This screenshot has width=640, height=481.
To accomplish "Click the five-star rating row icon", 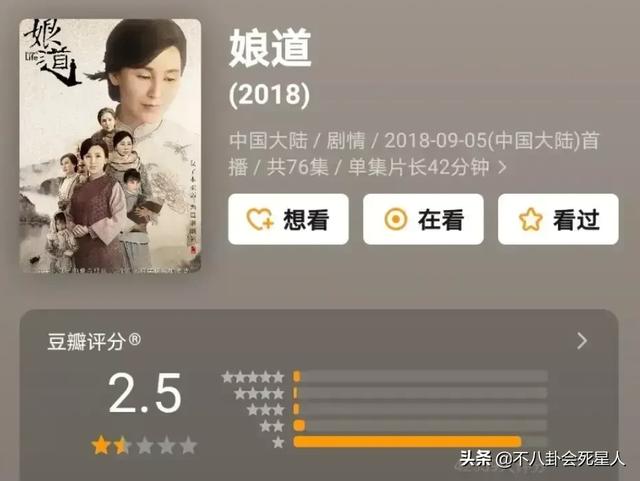I will tap(253, 377).
